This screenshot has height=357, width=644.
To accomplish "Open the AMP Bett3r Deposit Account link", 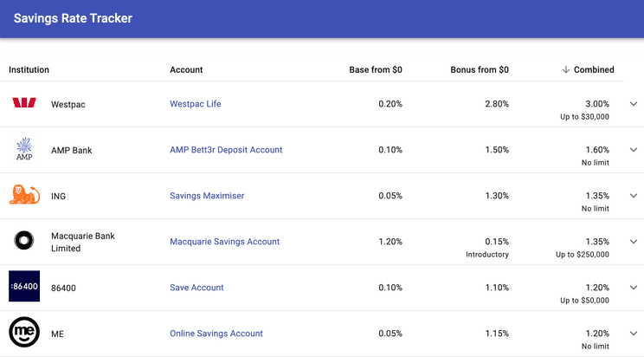I will tap(226, 150).
